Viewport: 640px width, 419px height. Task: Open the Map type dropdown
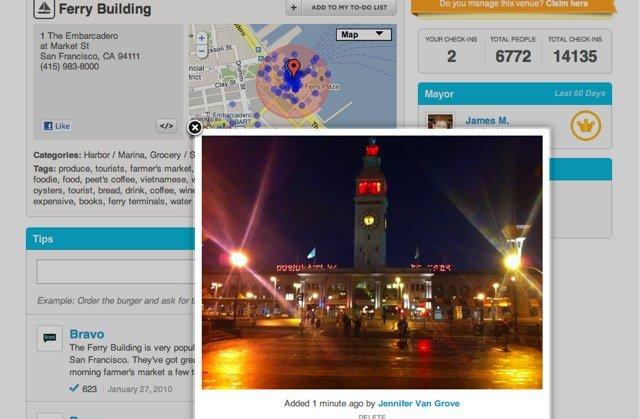(x=363, y=35)
